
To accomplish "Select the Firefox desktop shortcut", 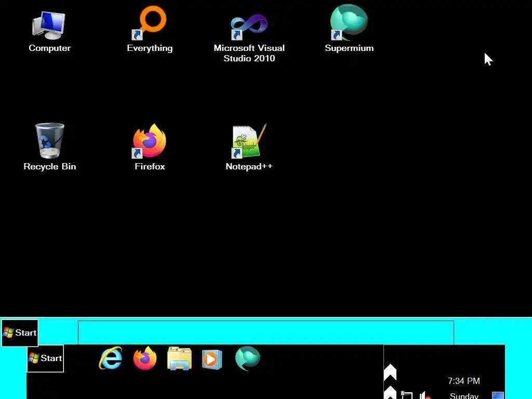I will tap(150, 147).
